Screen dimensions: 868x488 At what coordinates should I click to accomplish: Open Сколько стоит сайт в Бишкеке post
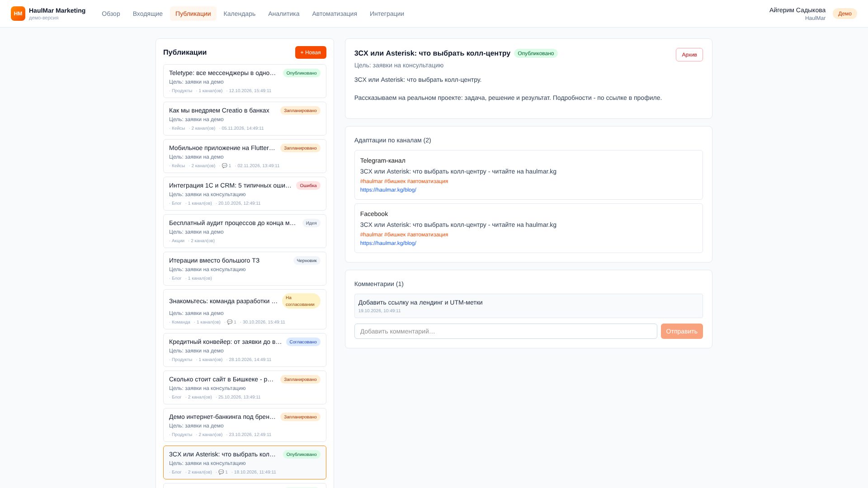pos(245,388)
